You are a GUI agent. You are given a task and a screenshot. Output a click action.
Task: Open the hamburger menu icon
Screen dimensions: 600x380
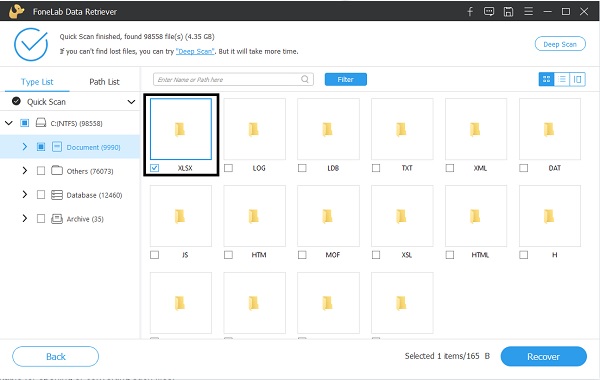[528, 11]
